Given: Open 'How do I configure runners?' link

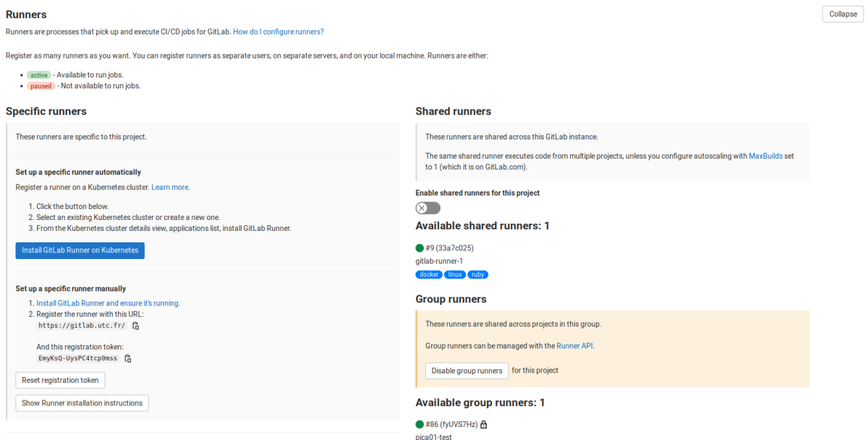Looking at the screenshot, I should 278,32.
